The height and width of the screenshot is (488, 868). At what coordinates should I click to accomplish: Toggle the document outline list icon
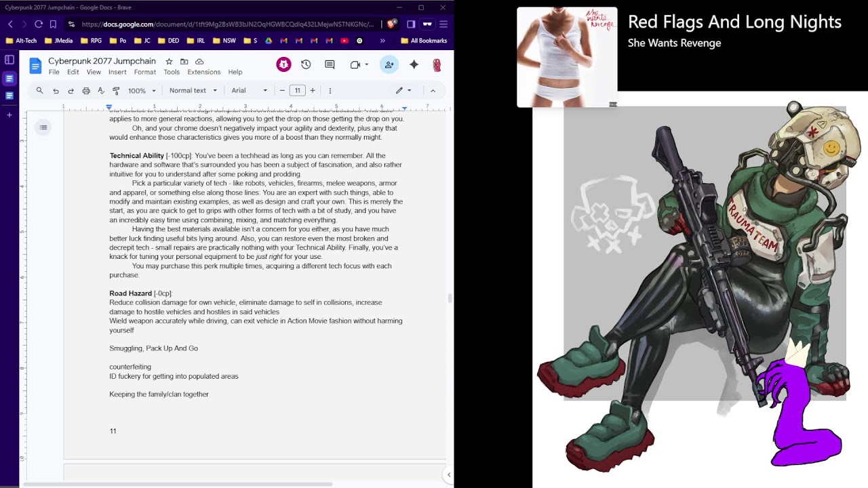(43, 127)
